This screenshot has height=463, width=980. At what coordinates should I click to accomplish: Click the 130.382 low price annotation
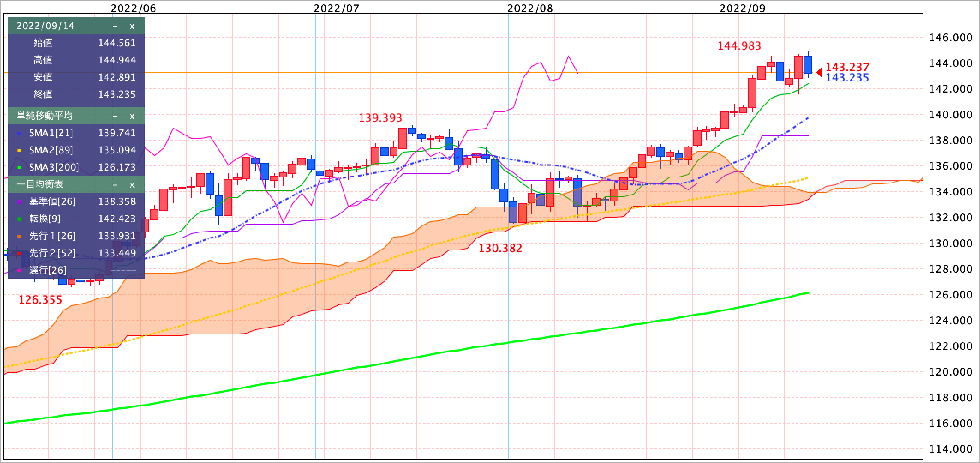(x=500, y=248)
